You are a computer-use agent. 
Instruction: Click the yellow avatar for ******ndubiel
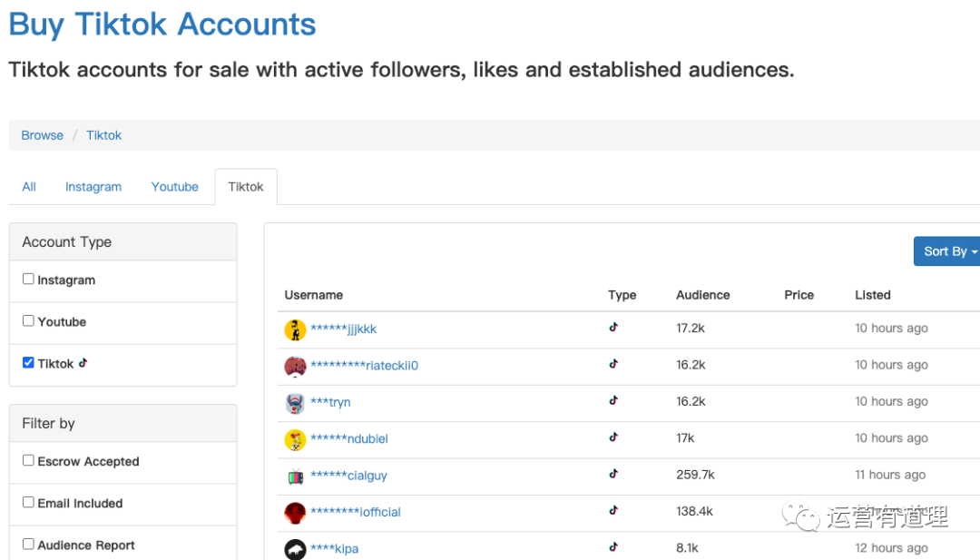point(295,439)
